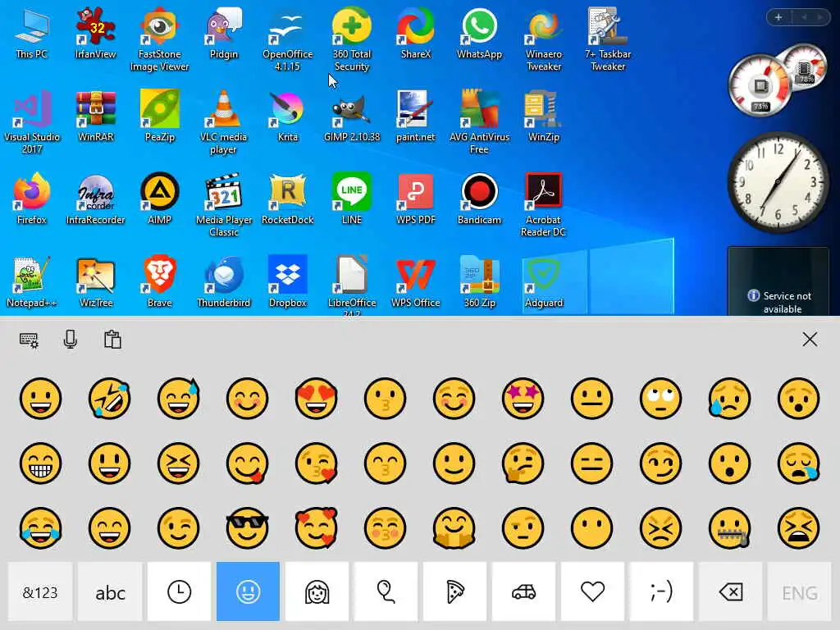The image size is (840, 630).
Task: Select InfraRecorder desktop icon
Action: [x=95, y=199]
